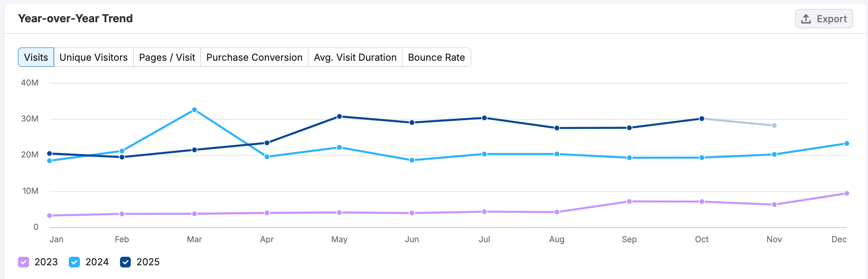Switch to the Unique Visitors tab

(x=94, y=57)
